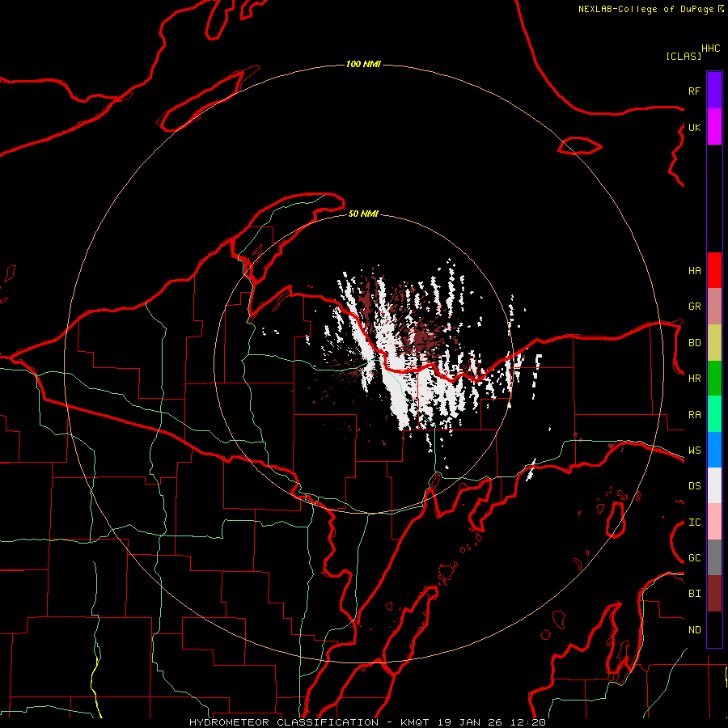Click the WS legend label
The width and height of the screenshot is (728, 728).
pyautogui.click(x=694, y=451)
